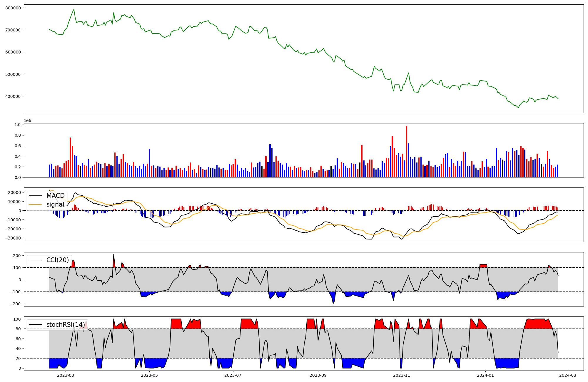Click the stochRSI(14) legend entry
This screenshot has height=382, width=588.
[66, 325]
